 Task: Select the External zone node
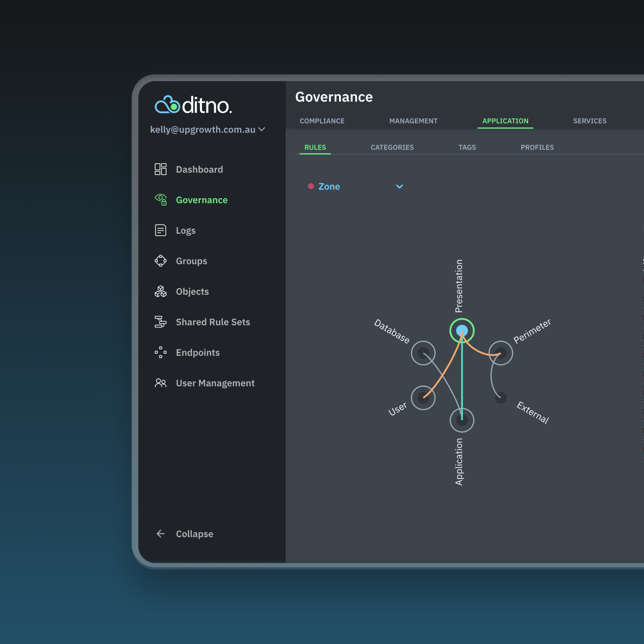point(501,398)
